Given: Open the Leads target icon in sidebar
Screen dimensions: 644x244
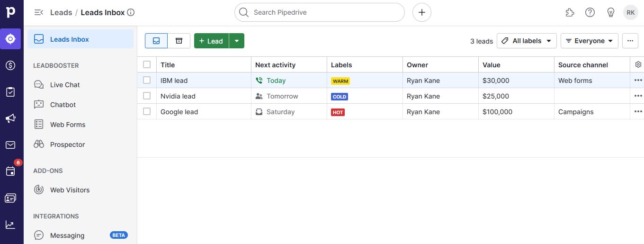Looking at the screenshot, I should pyautogui.click(x=10, y=39).
